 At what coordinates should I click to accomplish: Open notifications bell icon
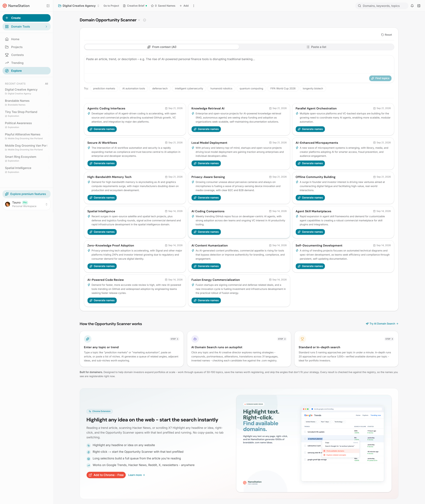[412, 6]
